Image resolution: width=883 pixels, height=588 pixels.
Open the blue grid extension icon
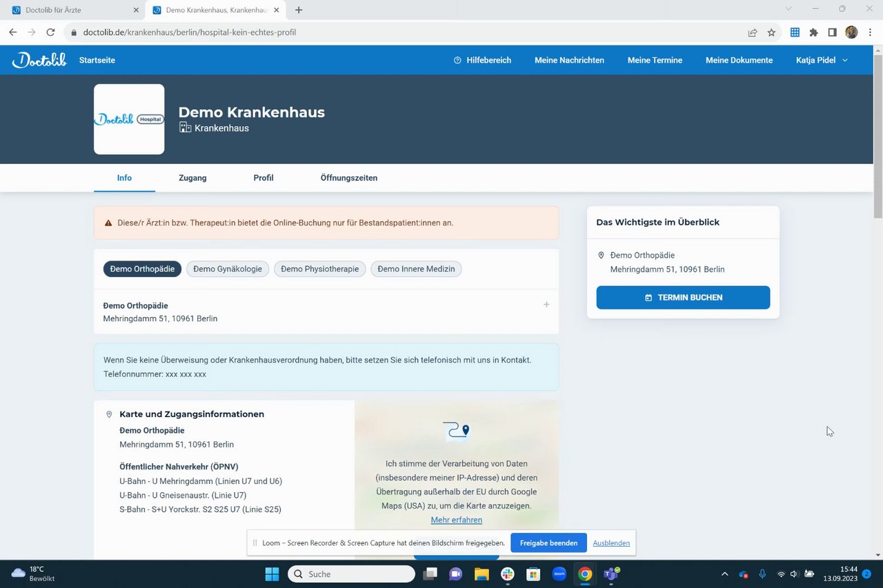795,32
